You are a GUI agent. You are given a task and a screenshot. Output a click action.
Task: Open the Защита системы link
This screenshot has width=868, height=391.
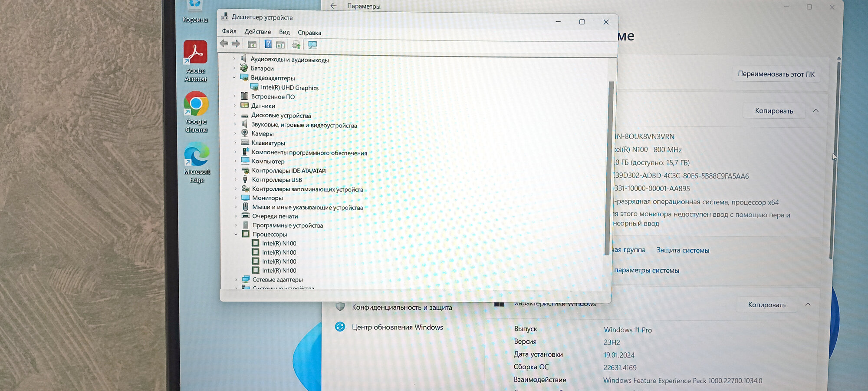(x=683, y=250)
